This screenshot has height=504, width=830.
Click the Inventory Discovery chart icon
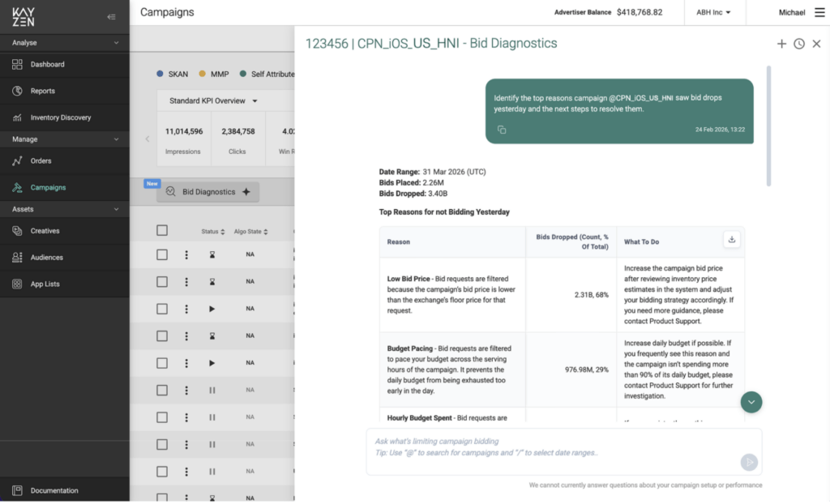point(17,117)
